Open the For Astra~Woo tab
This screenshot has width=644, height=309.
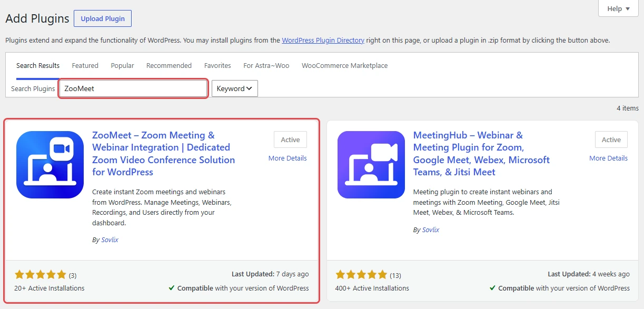[x=266, y=66]
